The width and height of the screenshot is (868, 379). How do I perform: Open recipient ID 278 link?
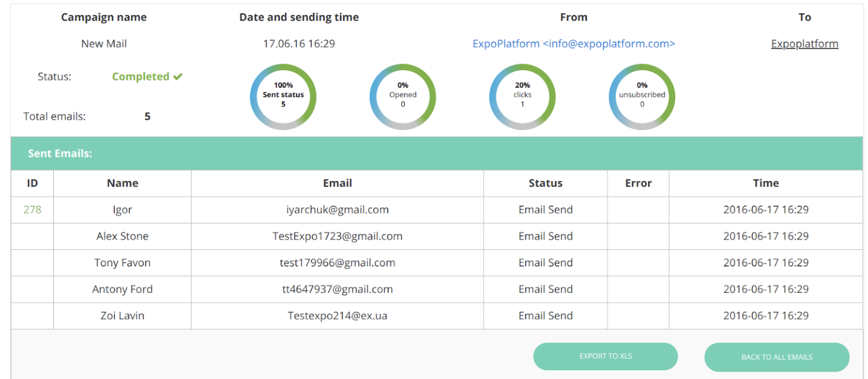pos(32,210)
